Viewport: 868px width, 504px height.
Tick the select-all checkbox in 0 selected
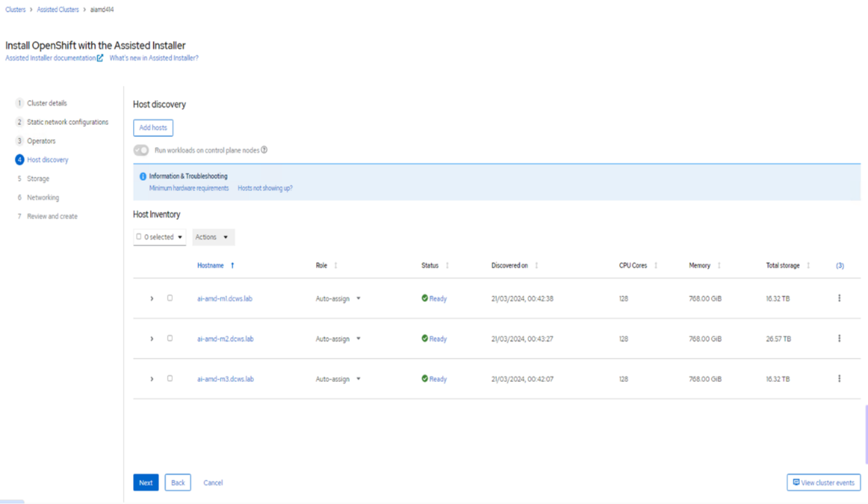point(139,236)
